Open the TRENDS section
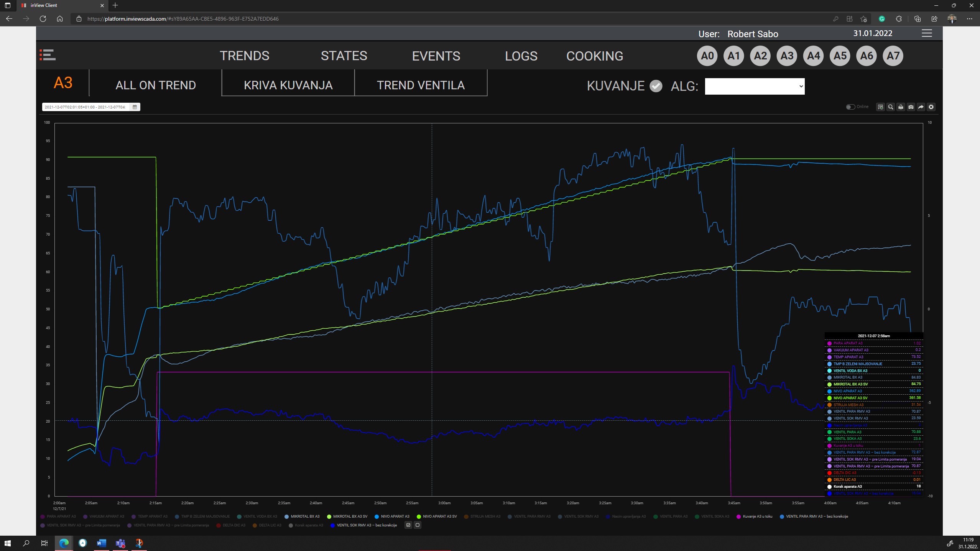The image size is (980, 551). click(x=245, y=56)
